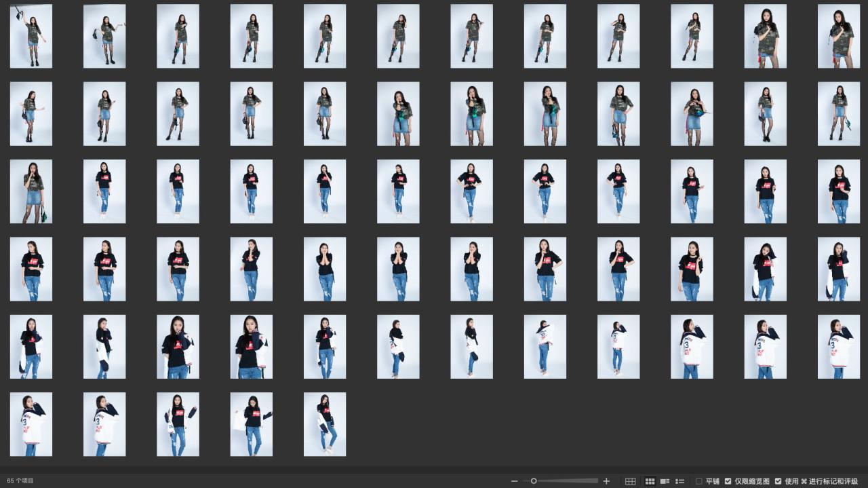Select the final thumbnail in the bottom row
The height and width of the screenshot is (488, 868).
[325, 424]
